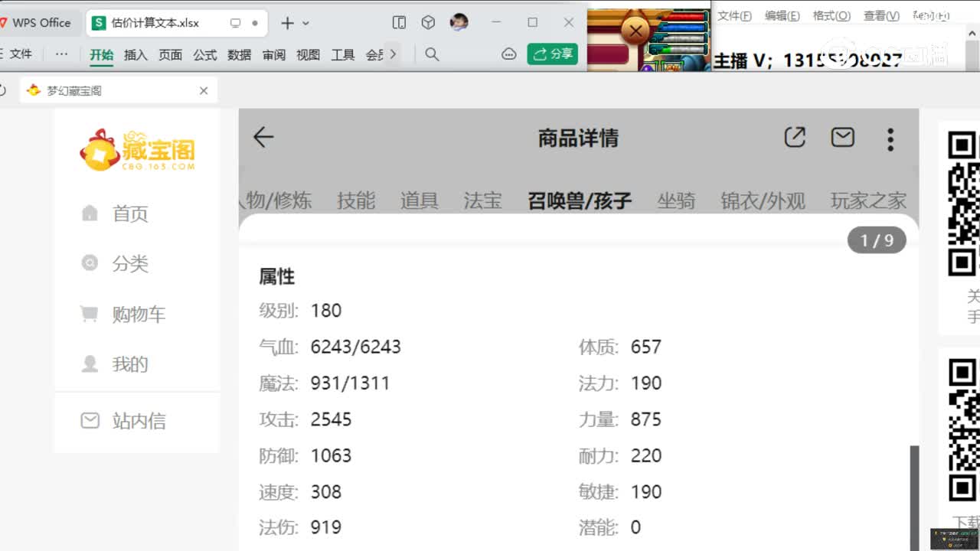Screen dimensions: 980x551
Task: Reload the page with the refresh icon
Action: tap(3, 90)
